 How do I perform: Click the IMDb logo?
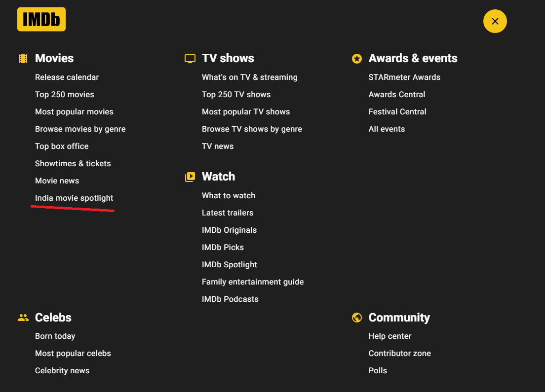pyautogui.click(x=41, y=19)
